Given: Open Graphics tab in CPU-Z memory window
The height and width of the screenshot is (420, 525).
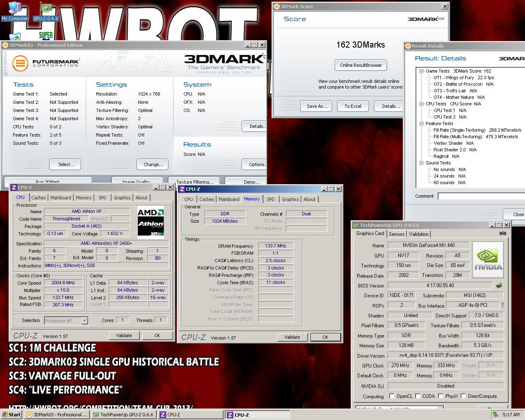Looking at the screenshot, I should tap(290, 199).
